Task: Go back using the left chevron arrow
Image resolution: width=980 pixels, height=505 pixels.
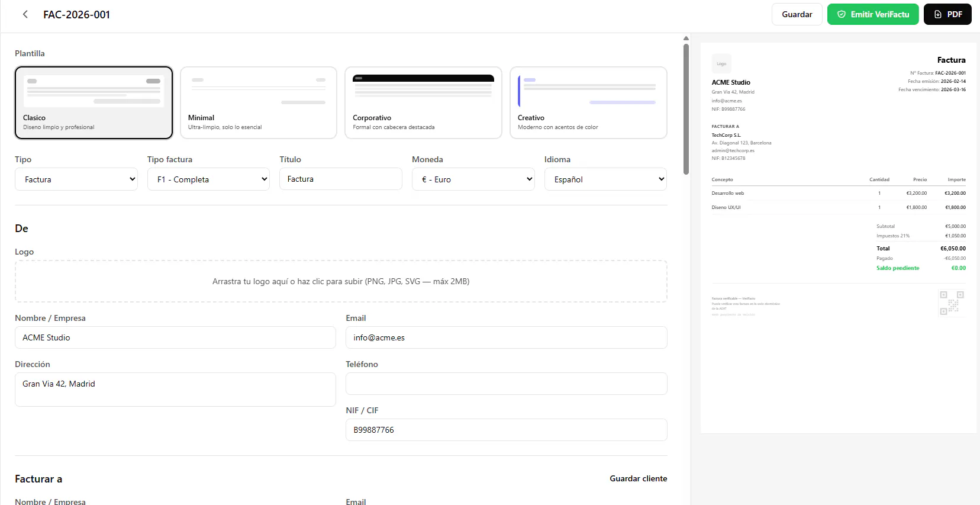Action: click(25, 14)
